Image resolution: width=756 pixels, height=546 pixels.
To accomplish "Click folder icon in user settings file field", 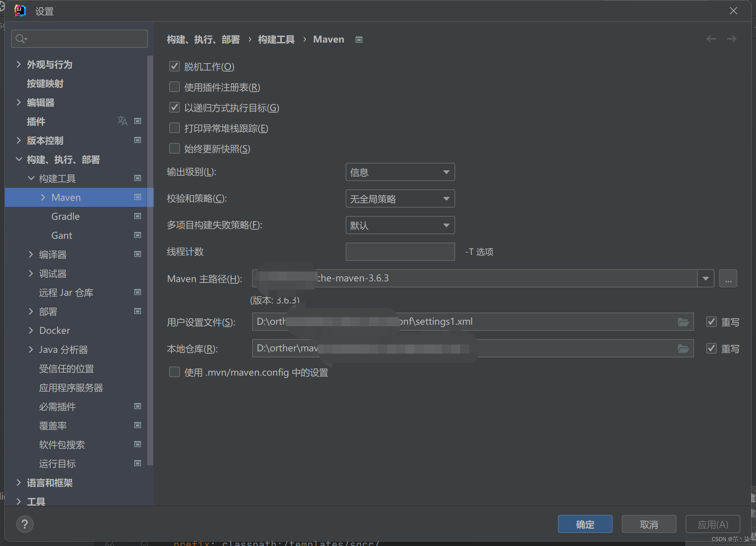I will [x=683, y=322].
